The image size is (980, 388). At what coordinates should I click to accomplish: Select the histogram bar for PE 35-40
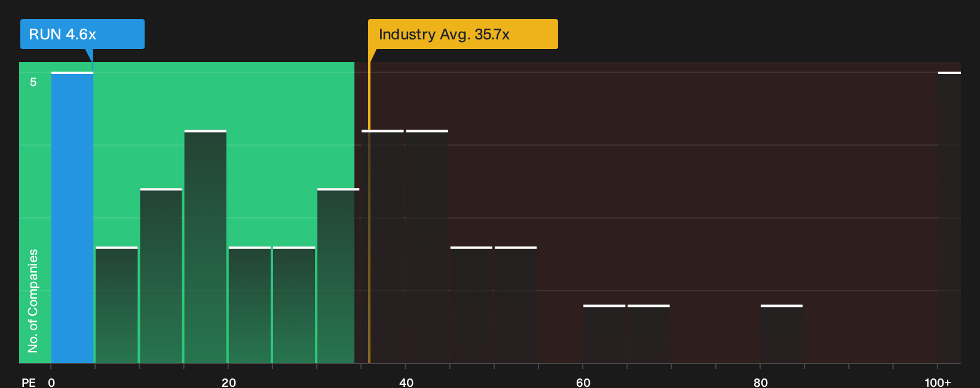click(x=383, y=247)
